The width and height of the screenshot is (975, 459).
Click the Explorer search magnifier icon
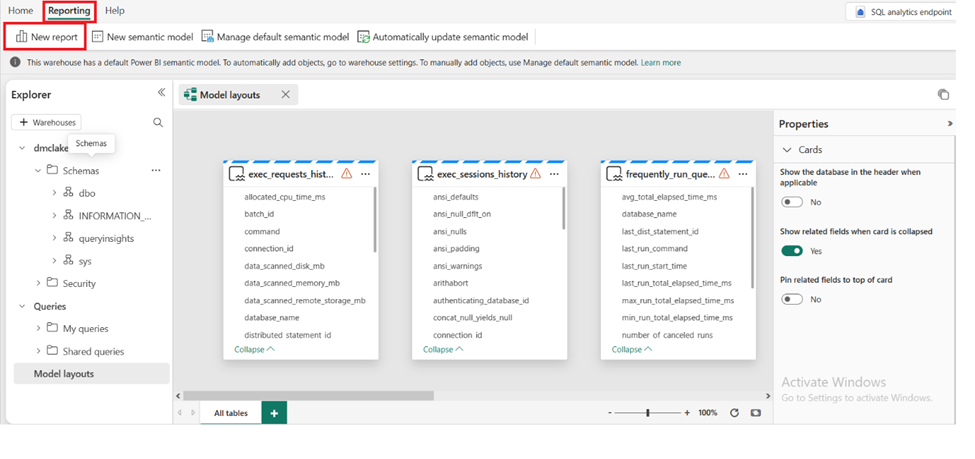pos(158,123)
